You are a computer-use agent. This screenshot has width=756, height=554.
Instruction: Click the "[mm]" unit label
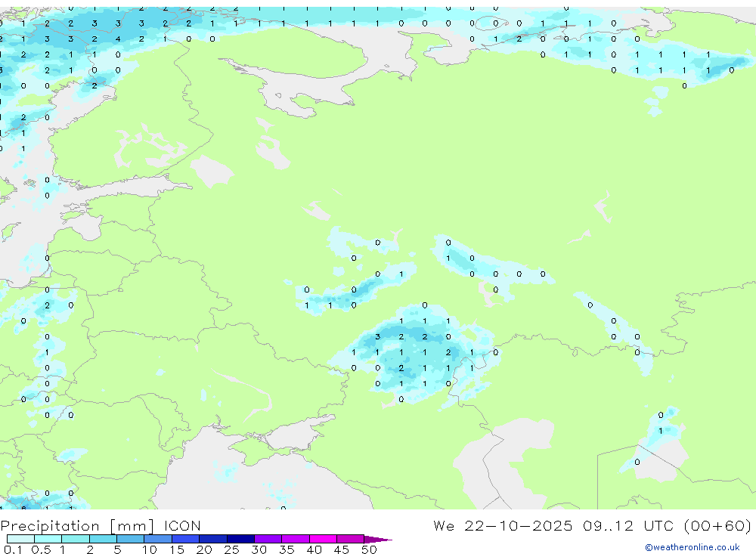132,525
